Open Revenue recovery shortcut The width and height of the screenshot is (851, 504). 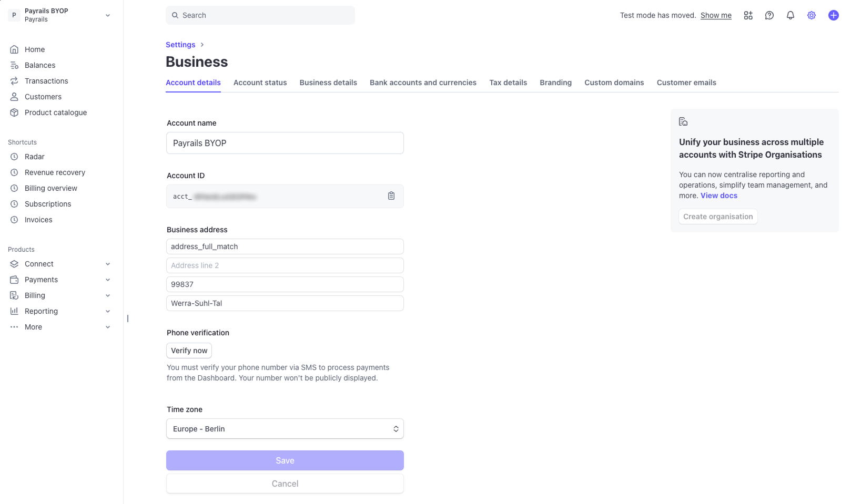[x=55, y=172]
